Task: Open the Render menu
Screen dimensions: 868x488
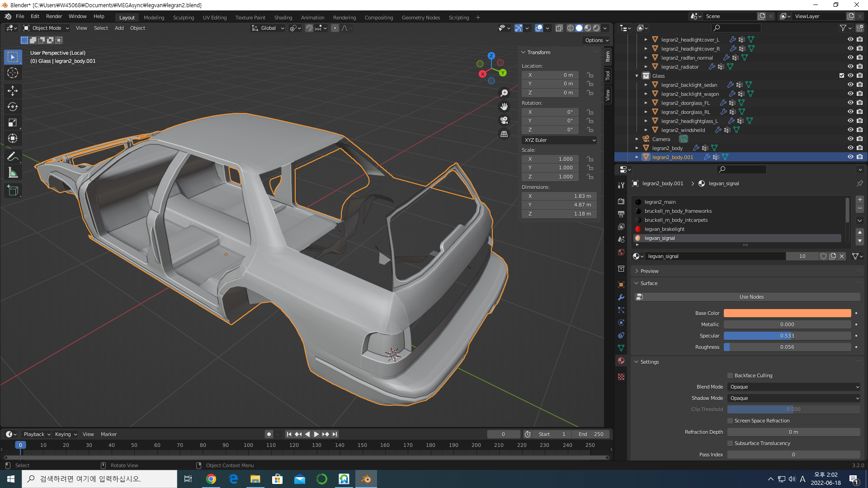Action: click(x=54, y=16)
